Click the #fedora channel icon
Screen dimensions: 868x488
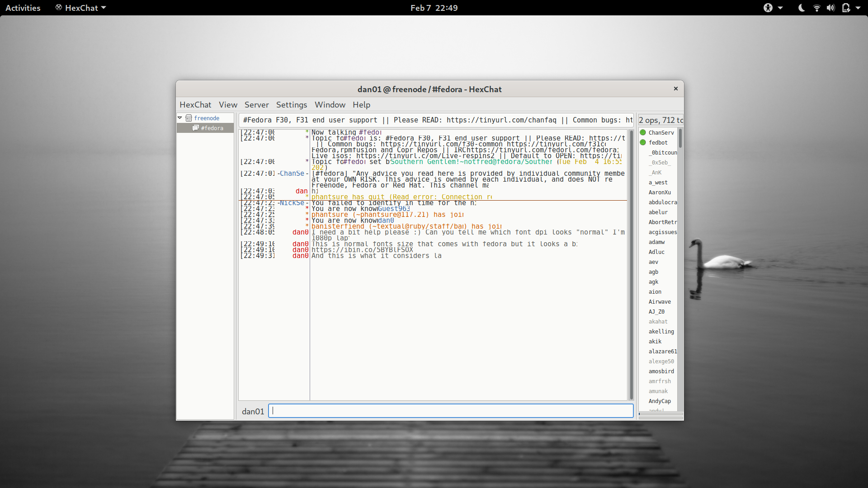pyautogui.click(x=196, y=128)
